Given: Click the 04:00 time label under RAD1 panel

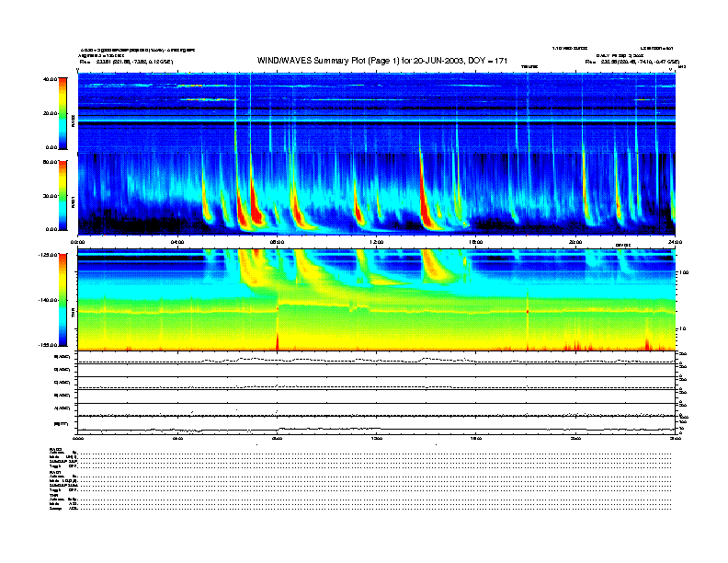Looking at the screenshot, I should click(177, 242).
